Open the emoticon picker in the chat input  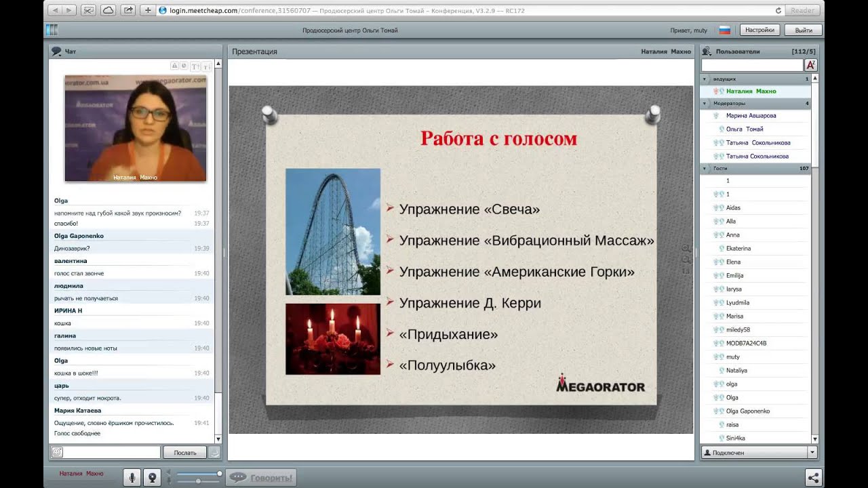pos(57,452)
